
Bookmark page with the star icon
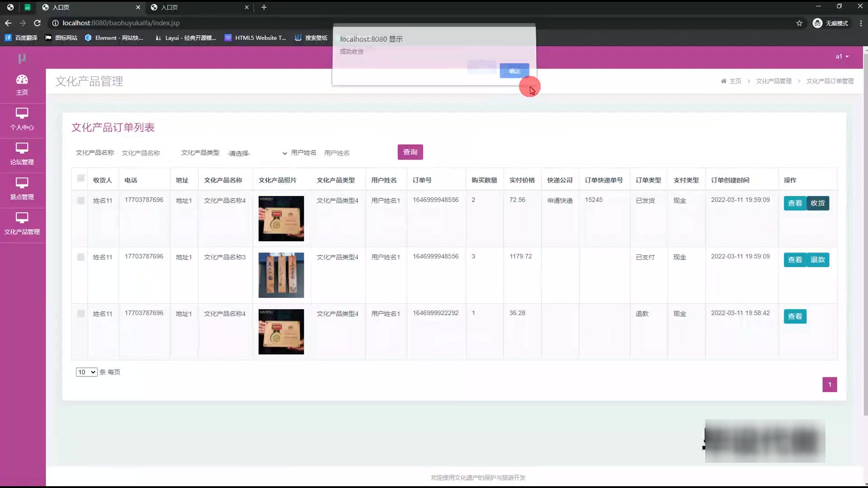coord(799,23)
